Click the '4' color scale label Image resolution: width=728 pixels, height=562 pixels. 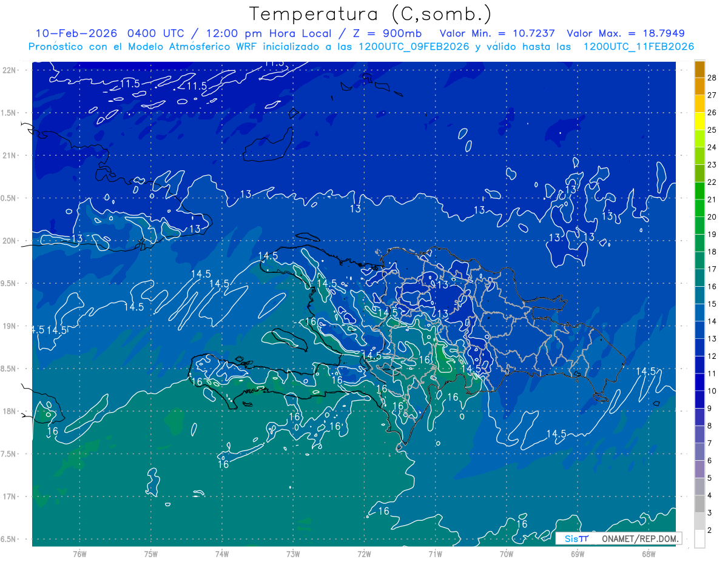(710, 495)
